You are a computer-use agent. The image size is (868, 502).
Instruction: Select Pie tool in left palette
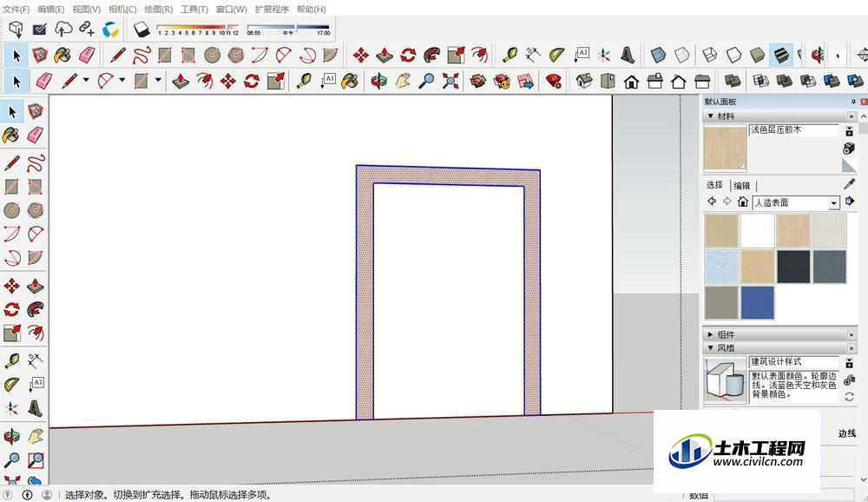click(36, 258)
